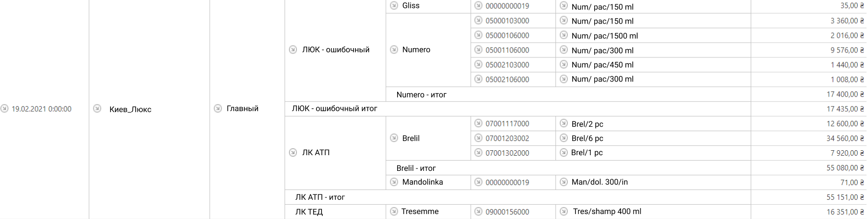Screen dimensions: 868x219
Task: Click the arrow icon next to Numero brand
Action: click(x=394, y=50)
